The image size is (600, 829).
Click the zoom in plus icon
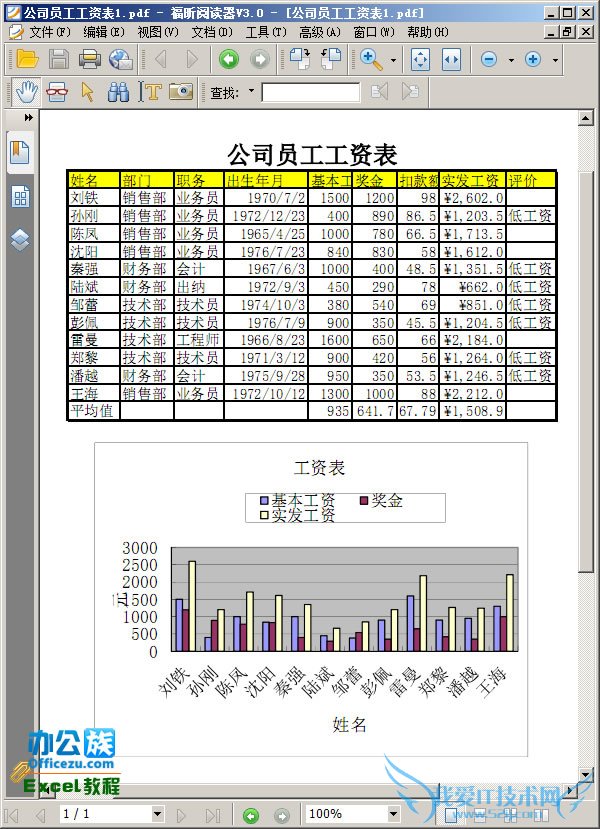[x=533, y=59]
